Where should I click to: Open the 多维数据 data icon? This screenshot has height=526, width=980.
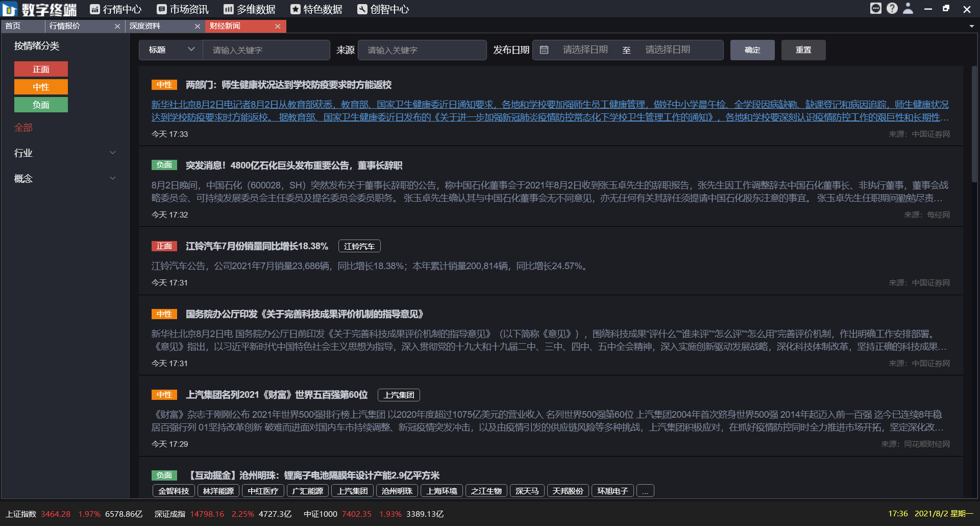[x=228, y=9]
